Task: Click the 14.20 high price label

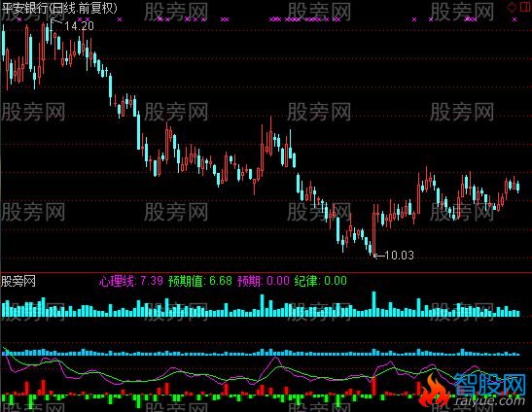Action: [79, 26]
